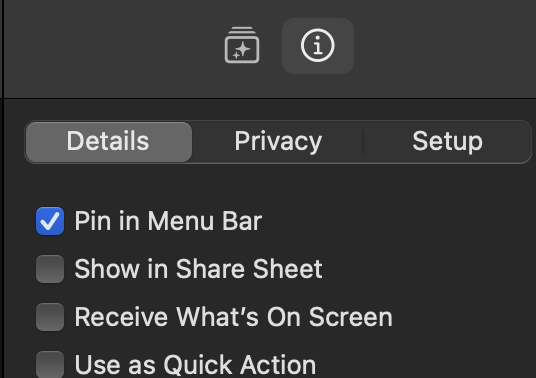This screenshot has height=378, width=536.
Task: Enable the Show in Share Sheet checkbox
Action: click(x=50, y=269)
